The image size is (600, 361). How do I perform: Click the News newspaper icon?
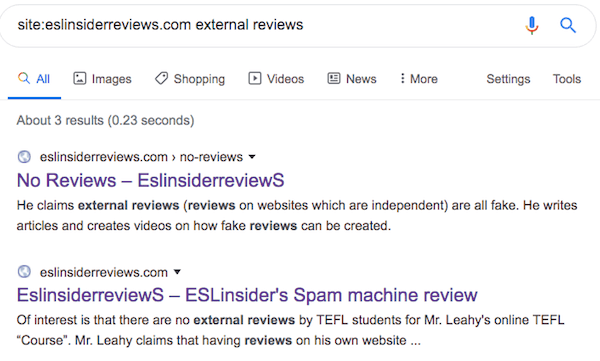(x=334, y=78)
